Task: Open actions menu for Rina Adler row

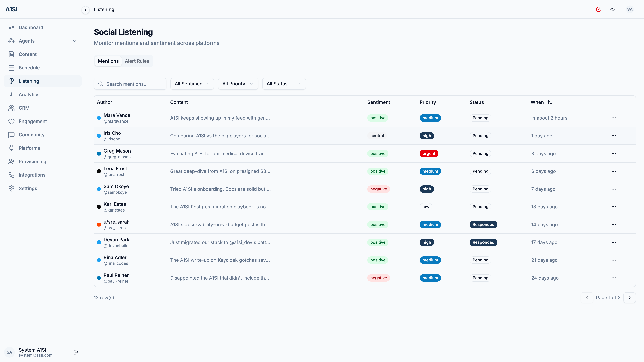Action: [x=614, y=260]
